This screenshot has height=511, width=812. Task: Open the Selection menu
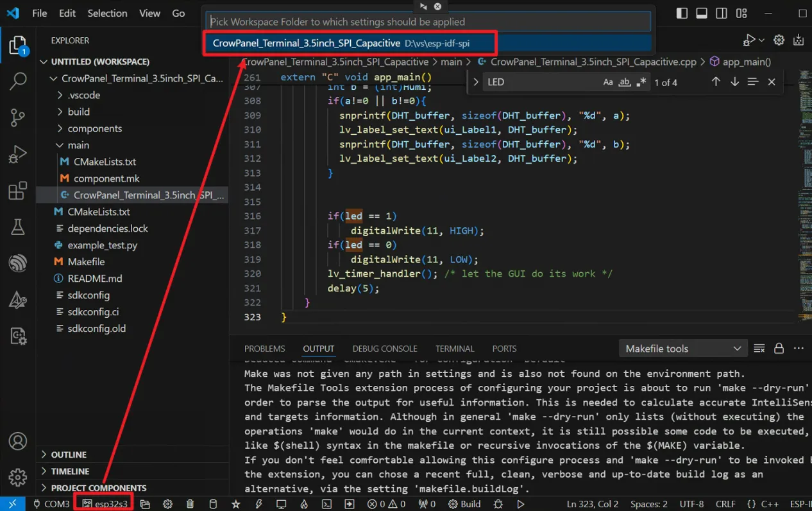(x=107, y=13)
